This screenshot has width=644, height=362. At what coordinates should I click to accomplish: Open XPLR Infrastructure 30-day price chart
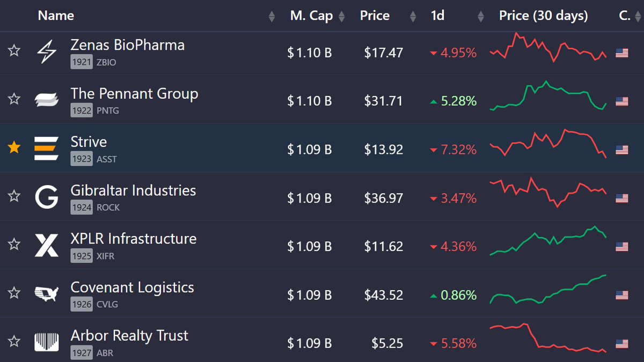click(x=548, y=240)
